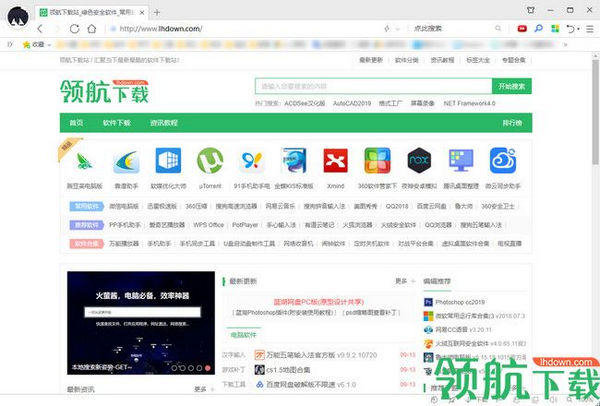Click the magnifier in the browser search box
This screenshot has width=600, height=406.
(x=498, y=28)
